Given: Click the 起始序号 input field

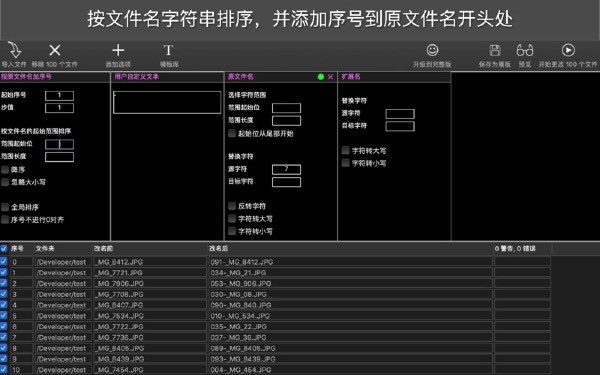Looking at the screenshot, I should tap(59, 96).
